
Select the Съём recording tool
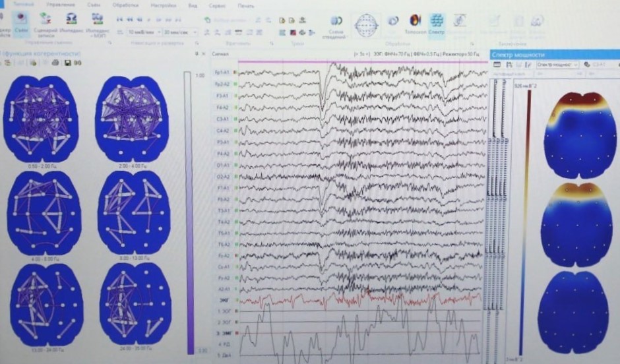click(x=20, y=23)
